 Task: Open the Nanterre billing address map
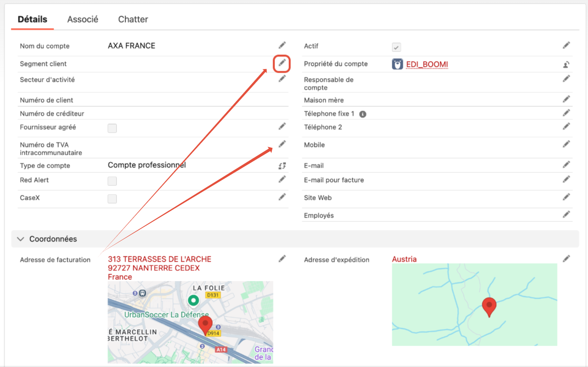(190, 322)
